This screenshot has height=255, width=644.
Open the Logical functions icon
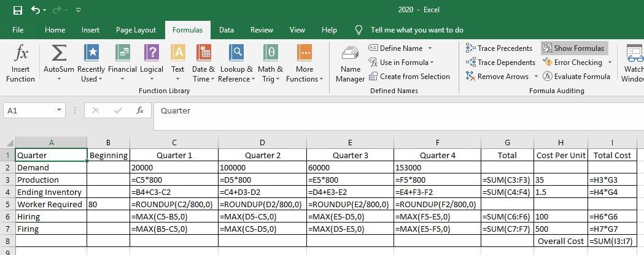[x=152, y=53]
